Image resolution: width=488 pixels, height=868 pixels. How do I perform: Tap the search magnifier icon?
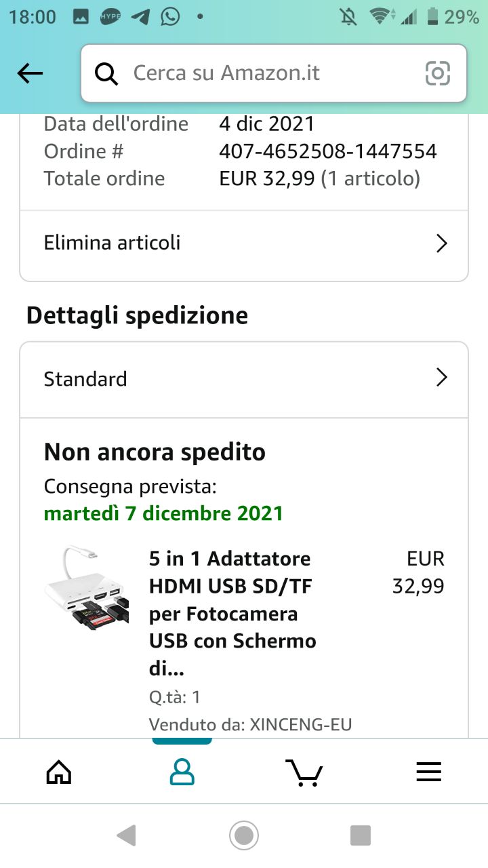tap(106, 73)
